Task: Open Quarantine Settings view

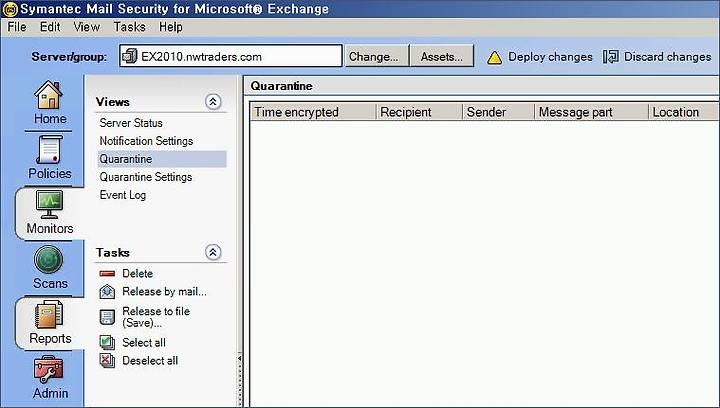Action: [x=146, y=177]
